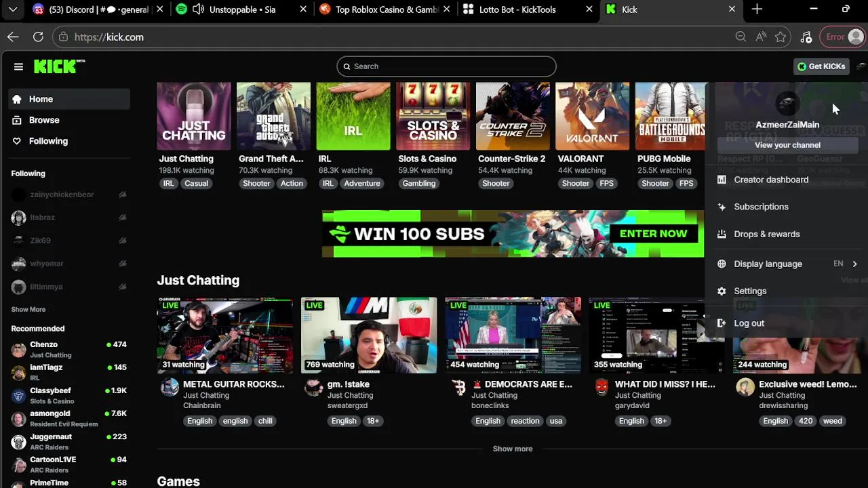Click Chainbrain's streamer avatar
Image resolution: width=868 pixels, height=488 pixels.
(170, 387)
